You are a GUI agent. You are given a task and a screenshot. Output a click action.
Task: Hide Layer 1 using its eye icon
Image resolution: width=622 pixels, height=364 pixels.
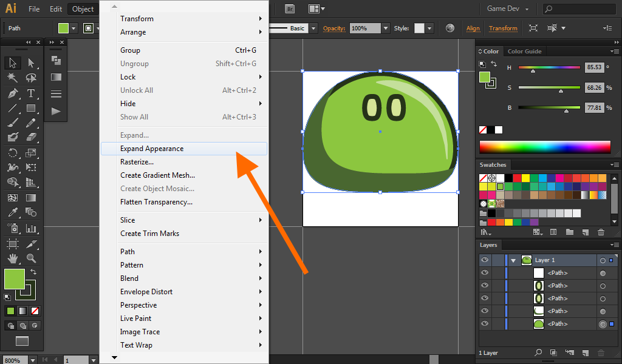tap(485, 260)
